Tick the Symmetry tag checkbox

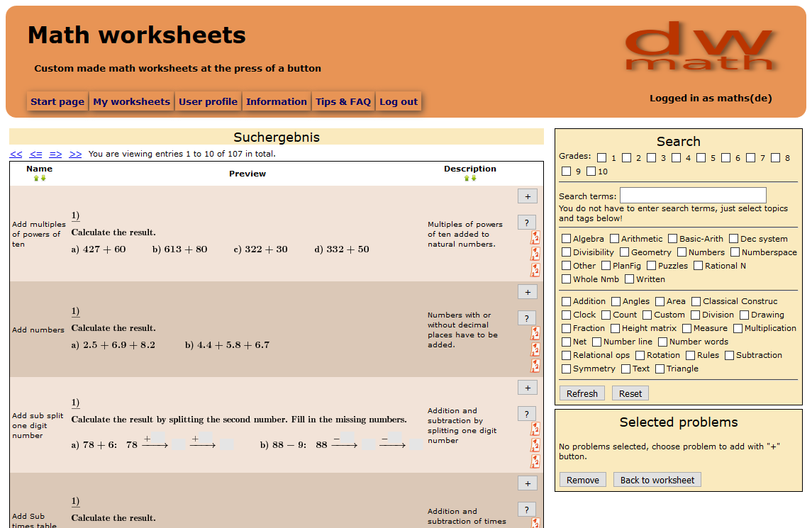[567, 369]
